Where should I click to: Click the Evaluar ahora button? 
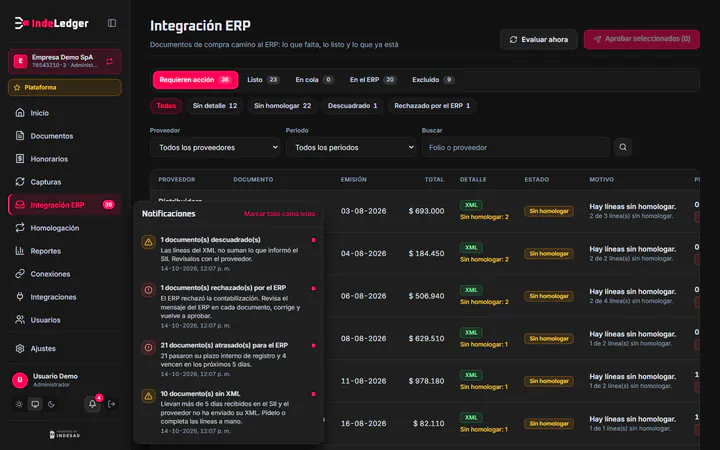539,39
